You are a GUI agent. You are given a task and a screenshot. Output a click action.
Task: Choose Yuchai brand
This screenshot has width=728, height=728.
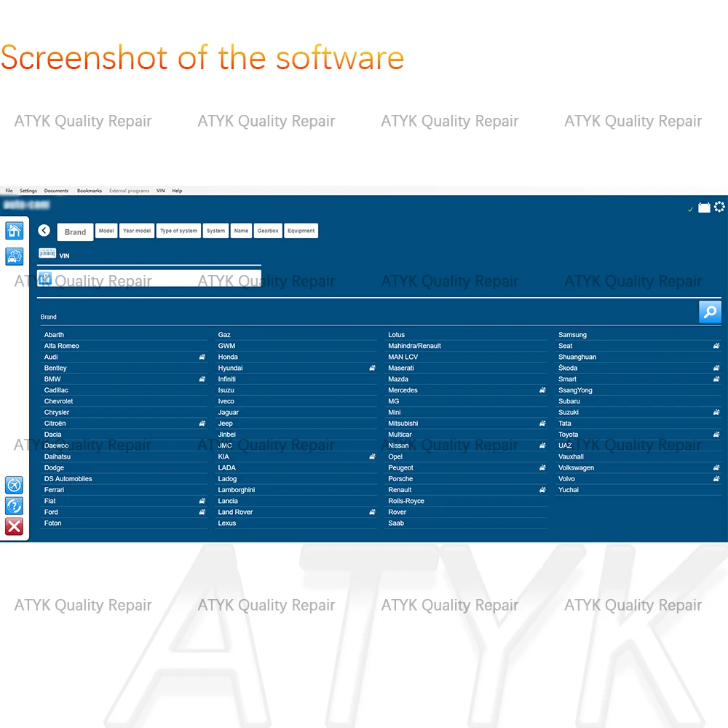[638, 490]
